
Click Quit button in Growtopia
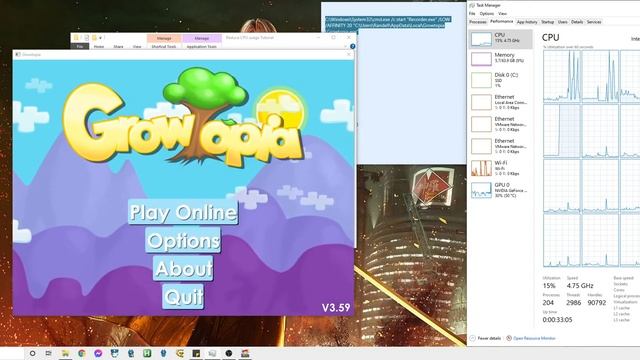(x=183, y=296)
